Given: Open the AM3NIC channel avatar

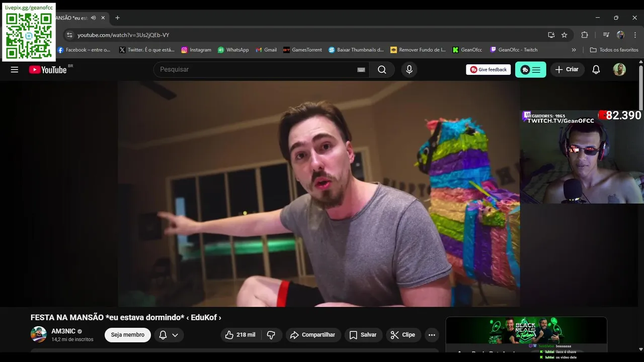Looking at the screenshot, I should 39,334.
